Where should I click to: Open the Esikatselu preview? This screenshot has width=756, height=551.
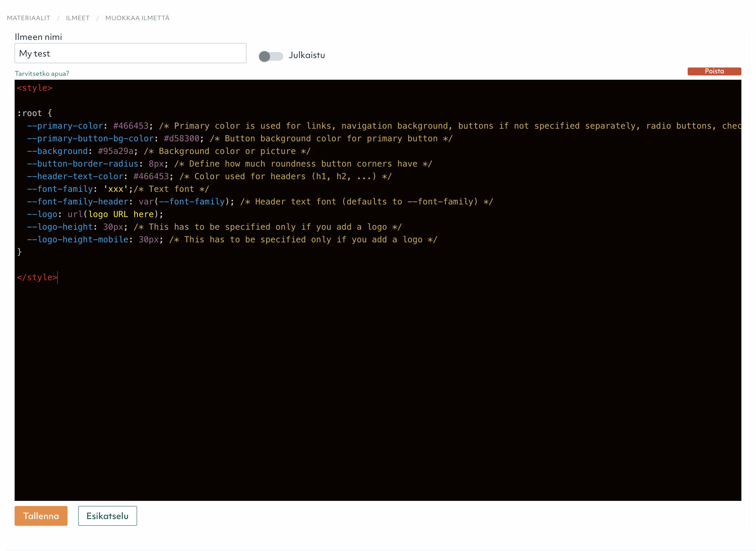coord(107,516)
